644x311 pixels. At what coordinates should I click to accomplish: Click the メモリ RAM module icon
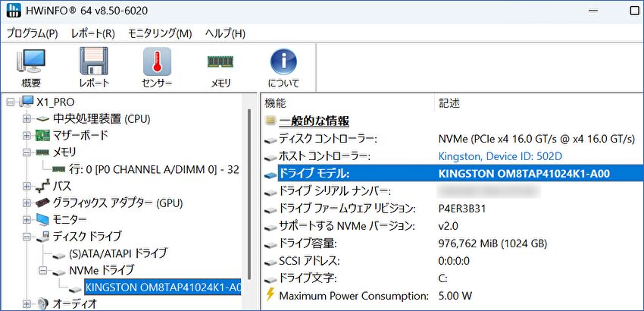220,61
